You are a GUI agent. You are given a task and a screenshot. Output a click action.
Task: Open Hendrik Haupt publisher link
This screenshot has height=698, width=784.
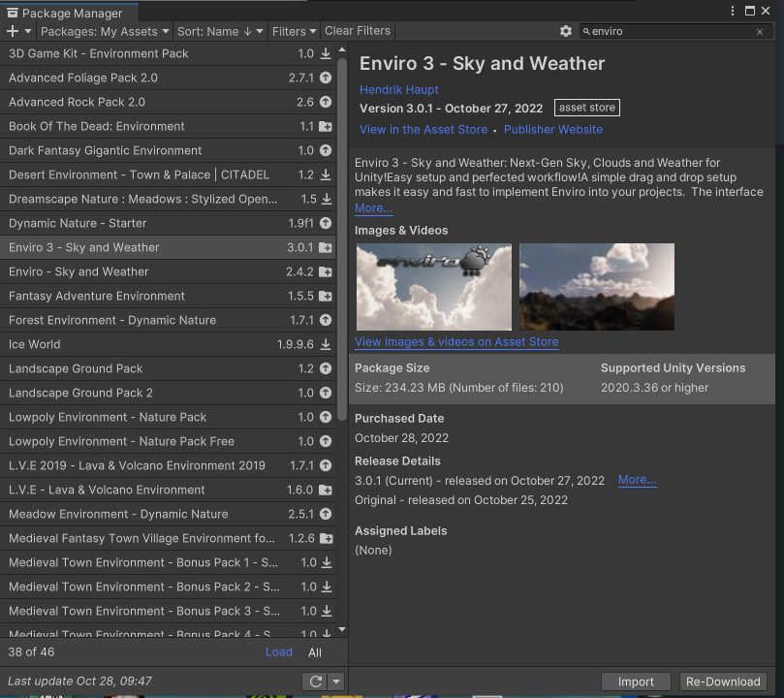399,90
